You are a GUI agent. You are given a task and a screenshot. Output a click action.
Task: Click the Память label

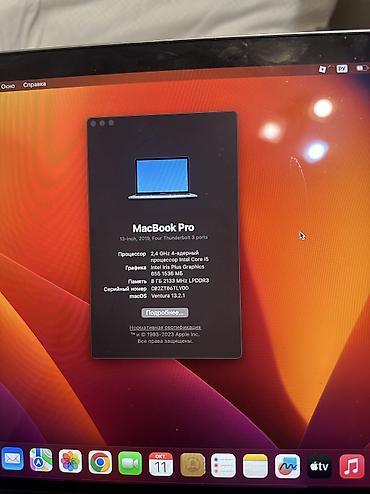point(137,281)
